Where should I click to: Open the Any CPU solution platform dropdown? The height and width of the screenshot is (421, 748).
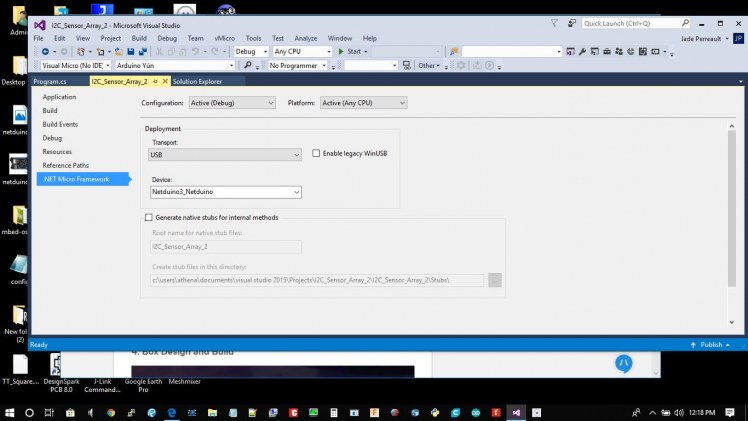302,51
